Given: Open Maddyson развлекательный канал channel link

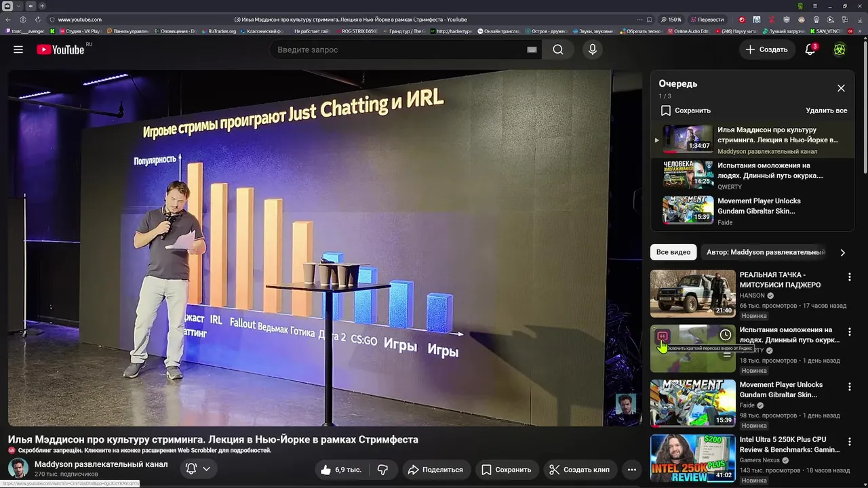Looking at the screenshot, I should pos(101,464).
